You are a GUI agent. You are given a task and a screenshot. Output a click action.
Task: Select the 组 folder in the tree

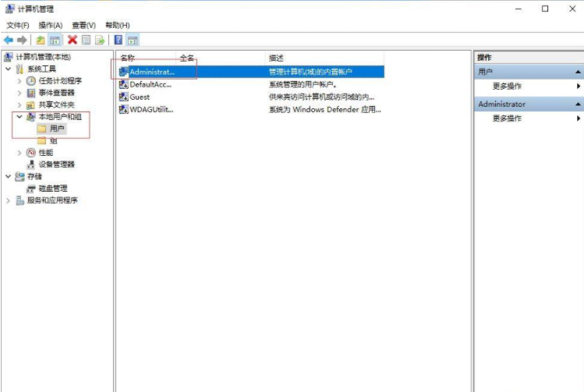(x=53, y=140)
